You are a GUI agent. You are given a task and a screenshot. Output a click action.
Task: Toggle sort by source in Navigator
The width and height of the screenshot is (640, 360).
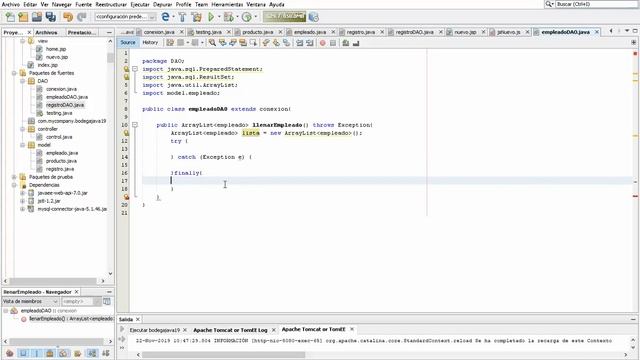pos(106,353)
